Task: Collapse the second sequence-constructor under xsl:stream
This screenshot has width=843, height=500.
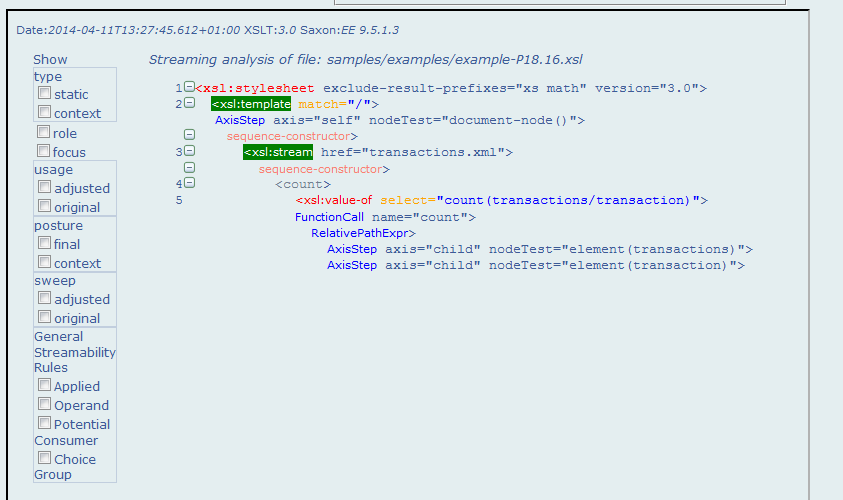Action: [189, 168]
